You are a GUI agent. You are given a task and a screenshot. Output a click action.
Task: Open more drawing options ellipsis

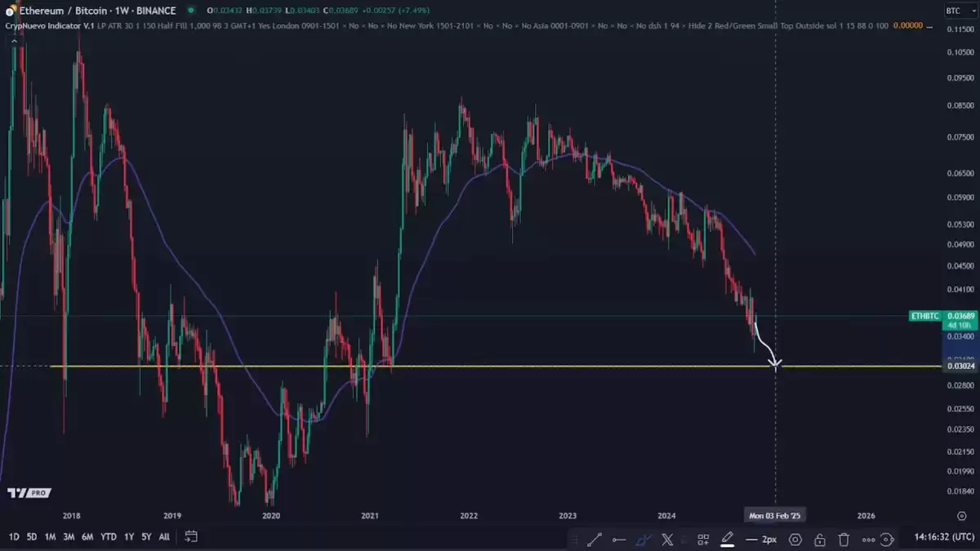[868, 539]
